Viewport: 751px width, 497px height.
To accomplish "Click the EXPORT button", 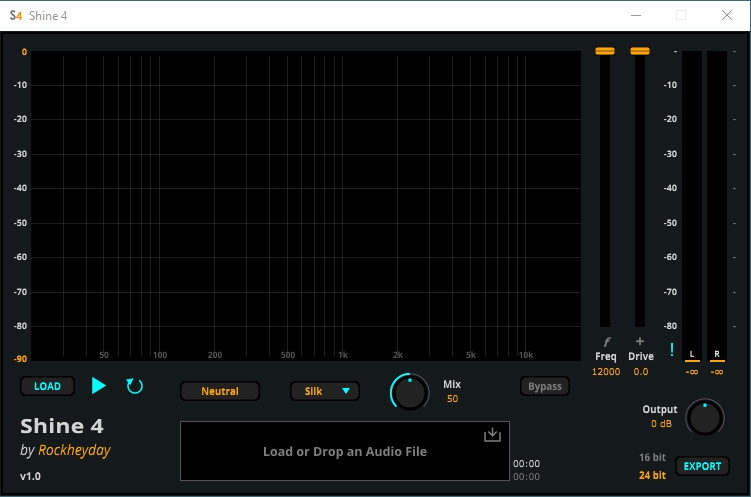I will (702, 466).
